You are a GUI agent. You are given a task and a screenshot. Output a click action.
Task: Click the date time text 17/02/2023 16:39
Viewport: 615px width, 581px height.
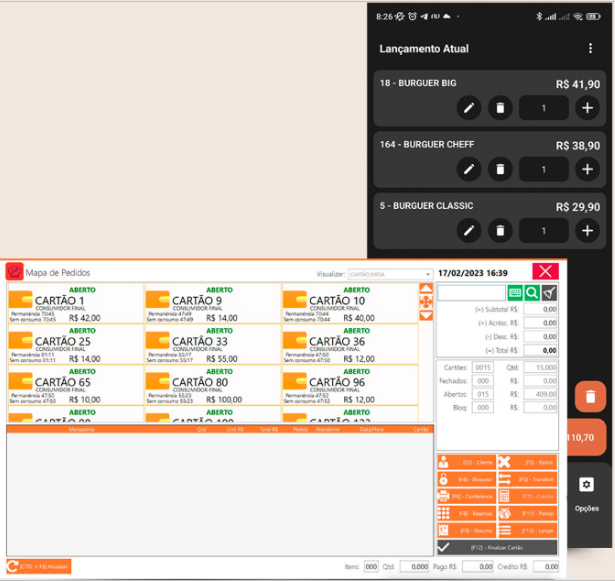point(473,273)
